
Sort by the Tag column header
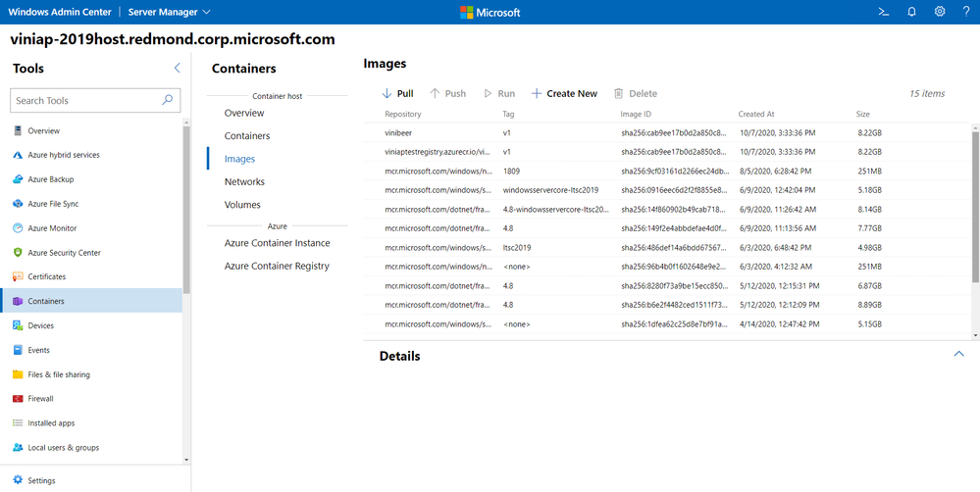coord(509,115)
